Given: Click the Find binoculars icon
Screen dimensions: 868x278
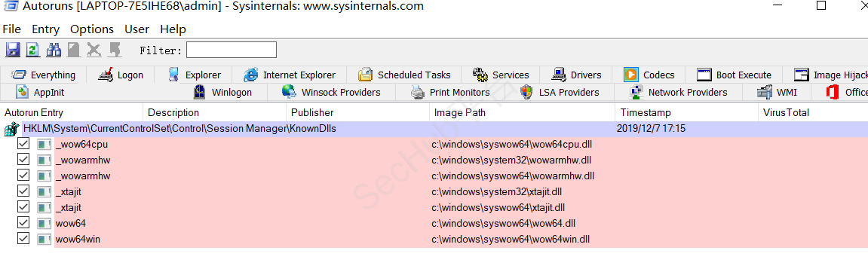Looking at the screenshot, I should pos(54,50).
